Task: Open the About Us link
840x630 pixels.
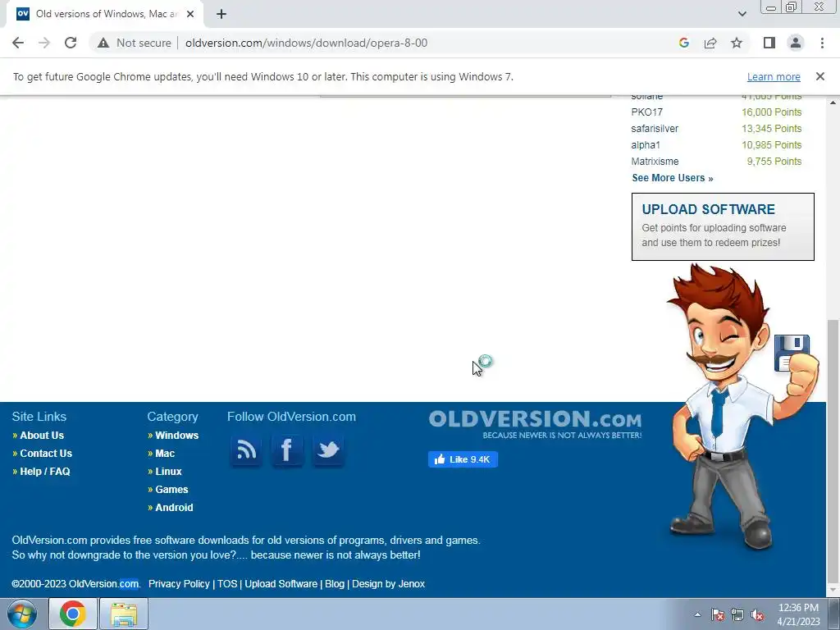Action: click(42, 436)
